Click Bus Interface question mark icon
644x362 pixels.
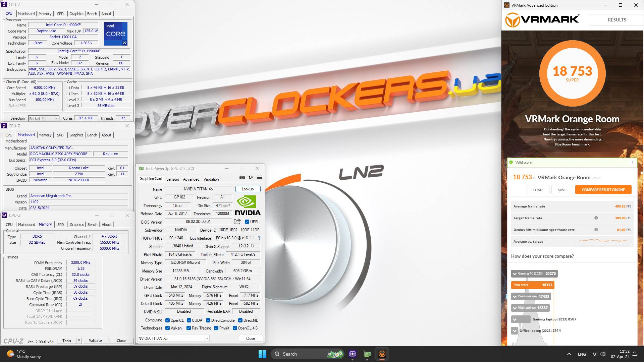tap(259, 238)
